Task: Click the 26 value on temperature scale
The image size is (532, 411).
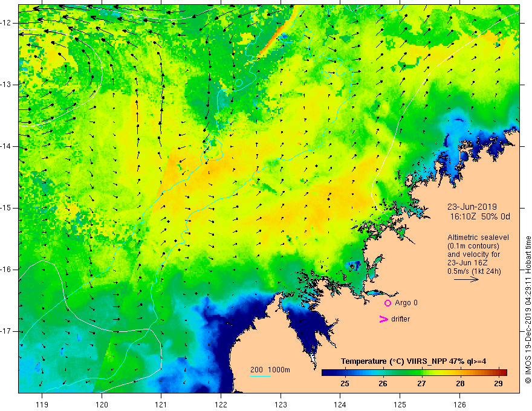Action: (383, 384)
